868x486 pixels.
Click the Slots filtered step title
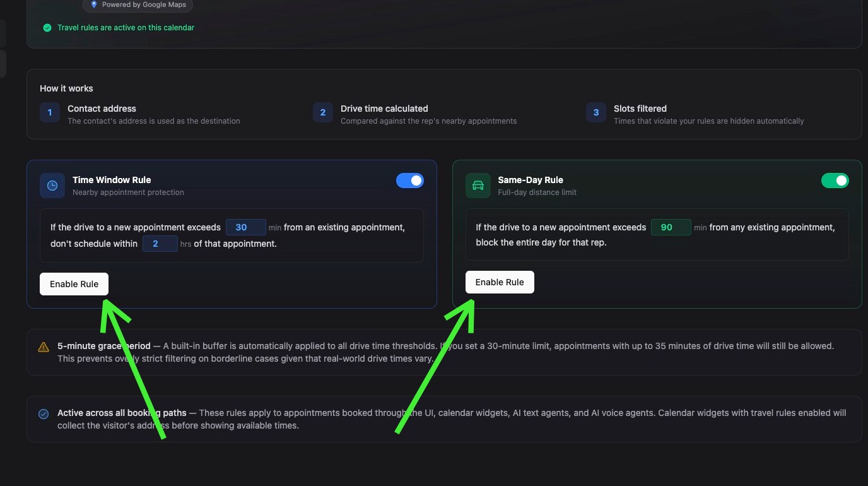click(x=640, y=109)
